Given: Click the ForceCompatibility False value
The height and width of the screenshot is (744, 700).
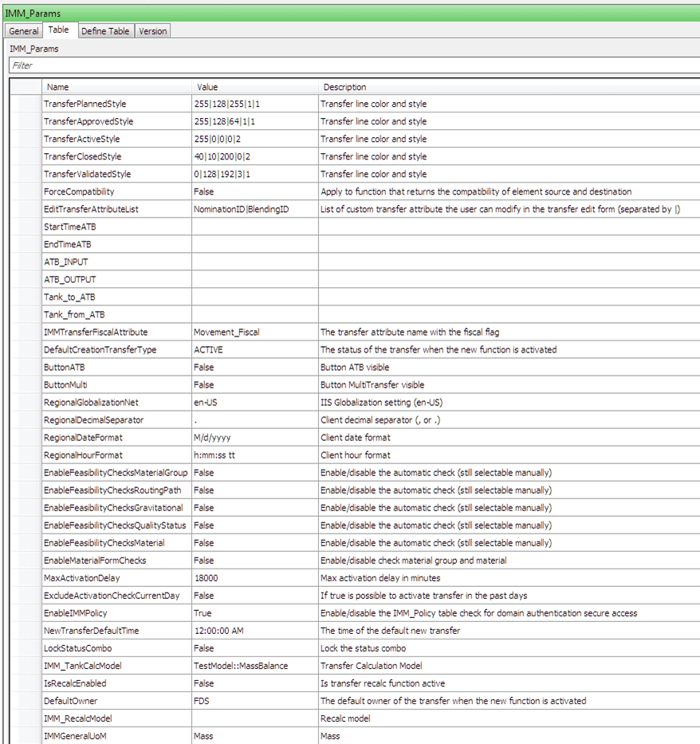Looking at the screenshot, I should tap(254, 192).
